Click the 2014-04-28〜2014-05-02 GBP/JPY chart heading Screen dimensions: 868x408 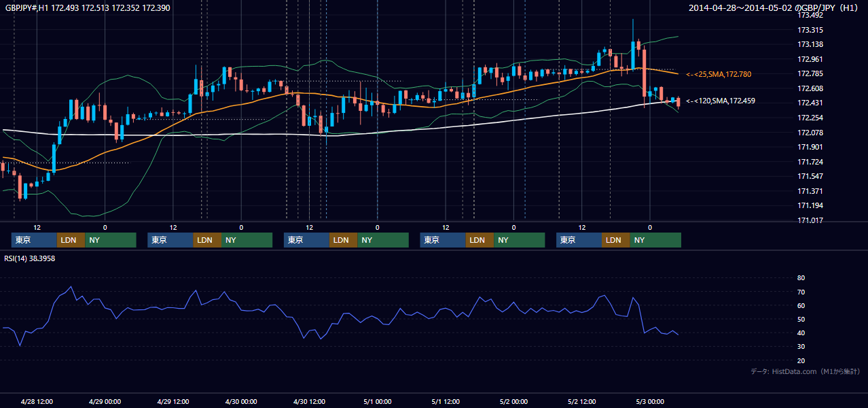(x=774, y=8)
